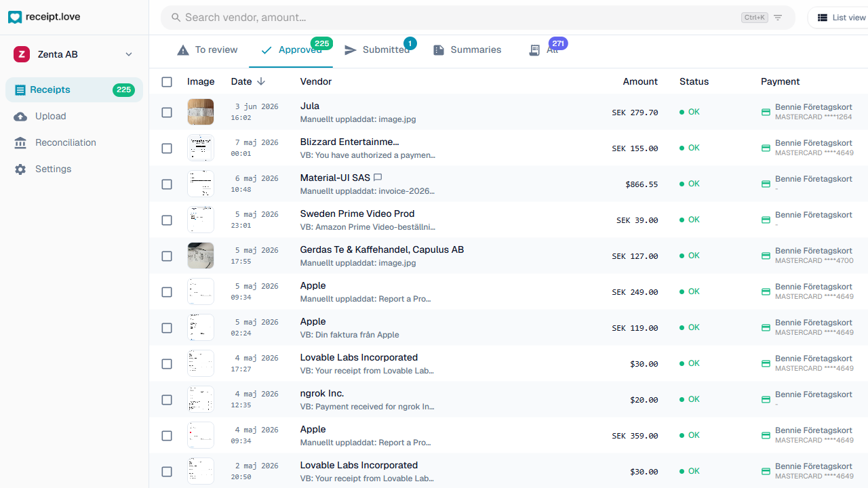Check the Gerdas Te & Kaffehandel checkbox
Image resolution: width=868 pixels, height=488 pixels.
[x=167, y=256]
